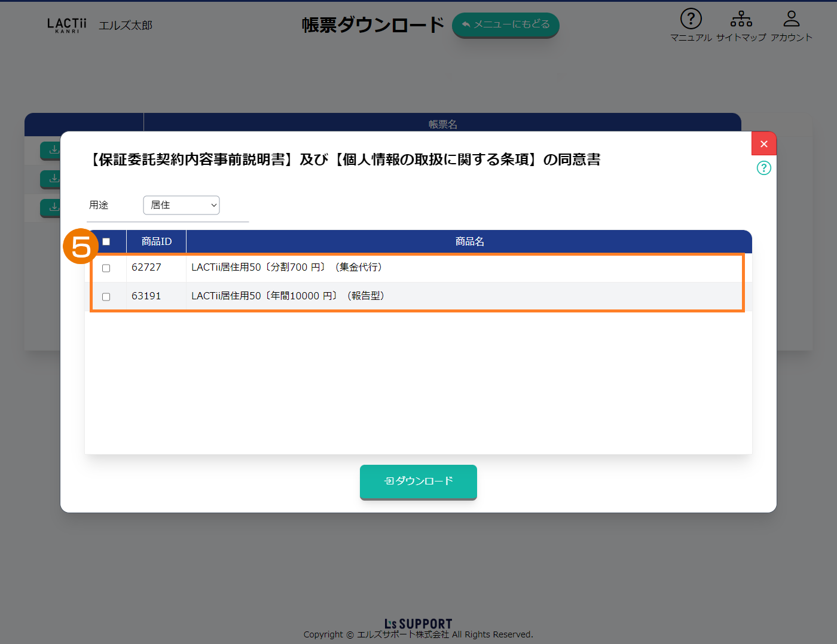Click the LACTii KANRI logo
837x644 pixels.
click(x=66, y=25)
